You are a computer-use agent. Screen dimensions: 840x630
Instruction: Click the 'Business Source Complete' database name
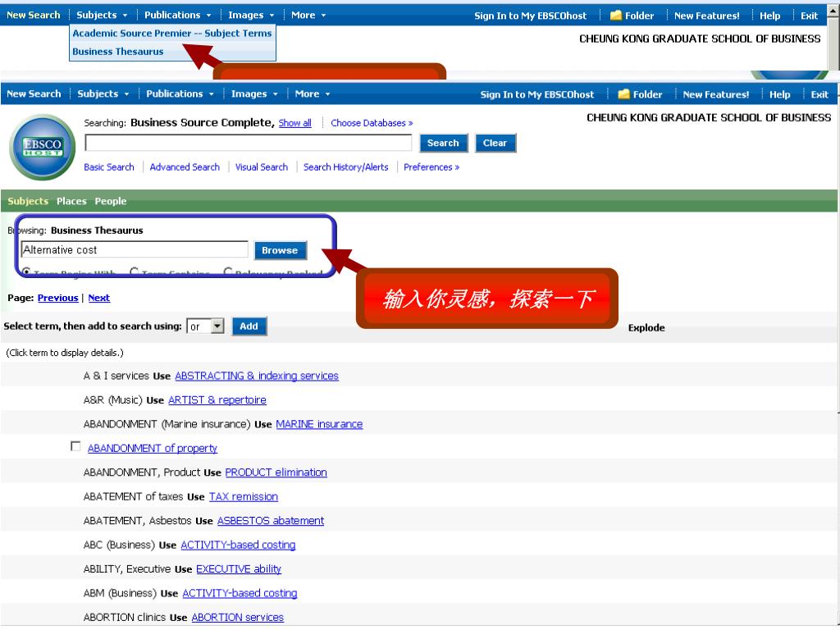point(203,123)
